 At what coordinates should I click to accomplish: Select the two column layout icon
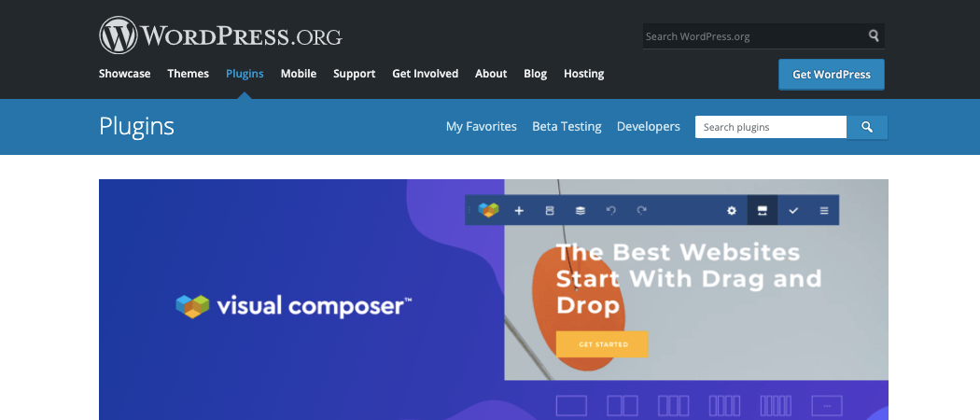click(623, 406)
